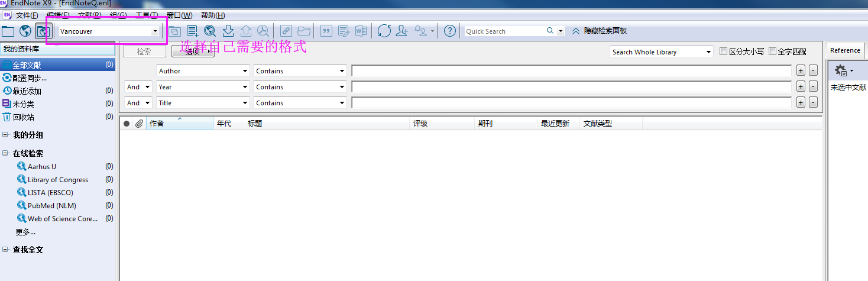Select 全部文献 in library panel
Viewport: 868px width, 281px height.
click(58, 65)
